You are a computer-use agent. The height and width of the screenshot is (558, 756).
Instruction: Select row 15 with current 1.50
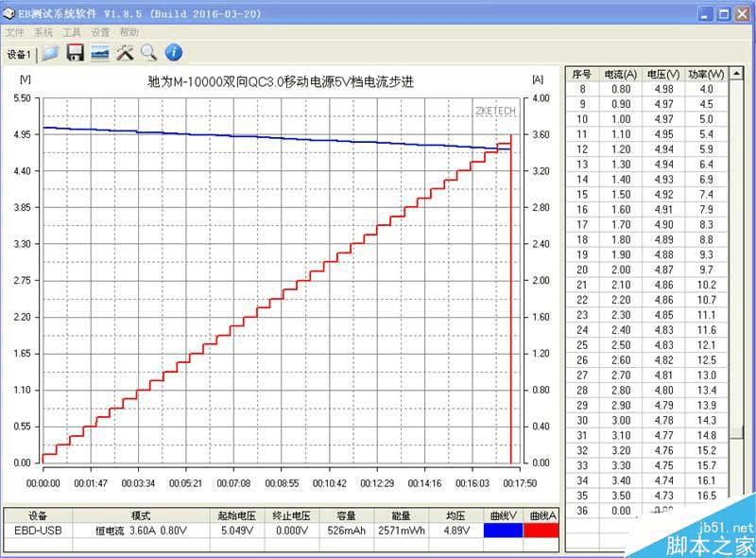pos(646,195)
